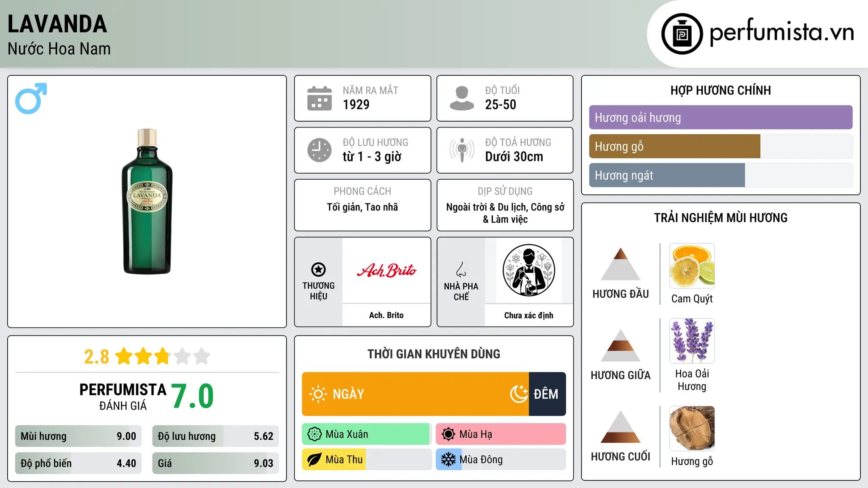Click the Dưới 30cm sillage value
This screenshot has height=488, width=868.
click(x=514, y=157)
